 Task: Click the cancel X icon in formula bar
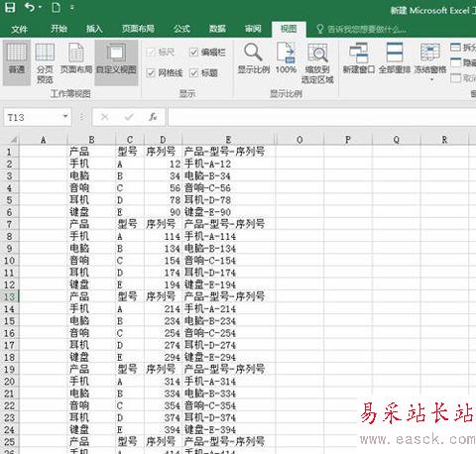[x=105, y=117]
